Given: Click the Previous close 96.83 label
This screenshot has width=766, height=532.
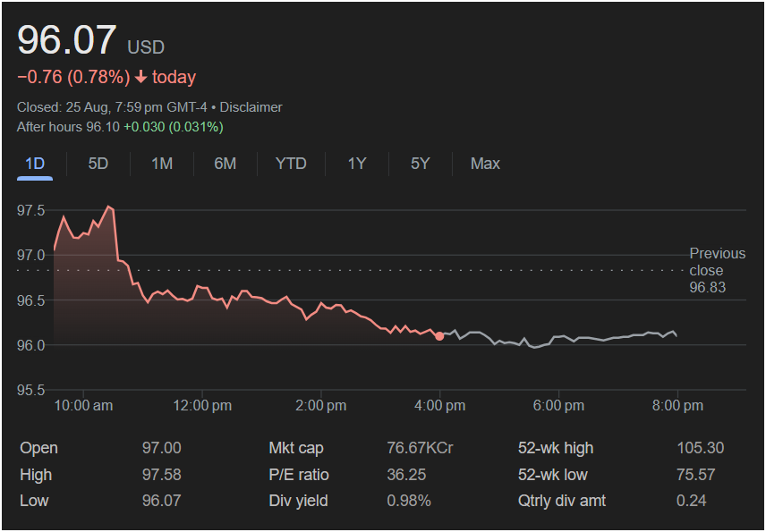Looking at the screenshot, I should coord(707,270).
